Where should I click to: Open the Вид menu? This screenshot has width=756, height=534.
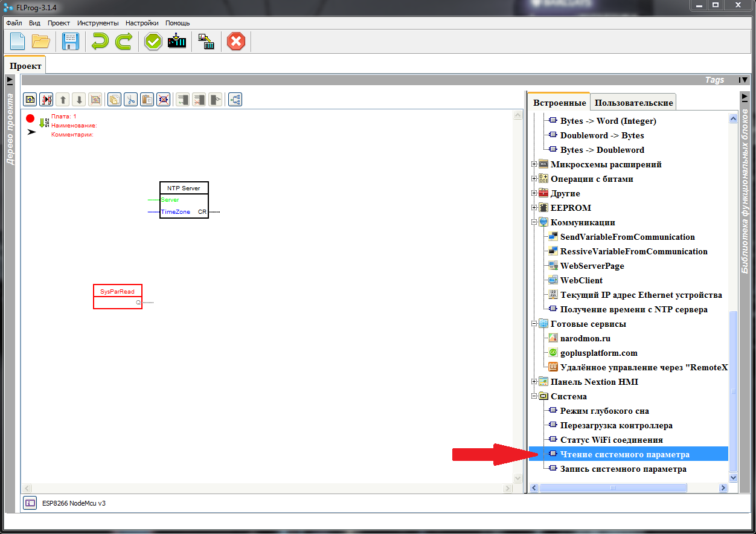click(x=35, y=23)
